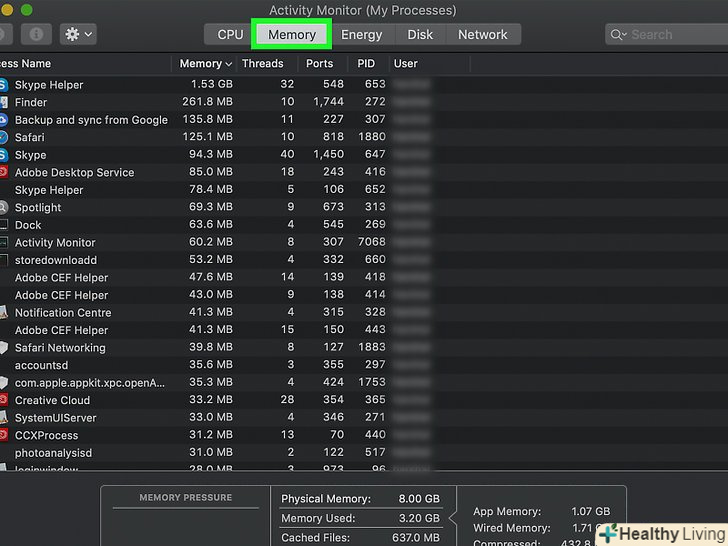Click the Physical Memory 8.00 GB value
Image resolution: width=728 pixels, height=546 pixels.
pyautogui.click(x=419, y=499)
